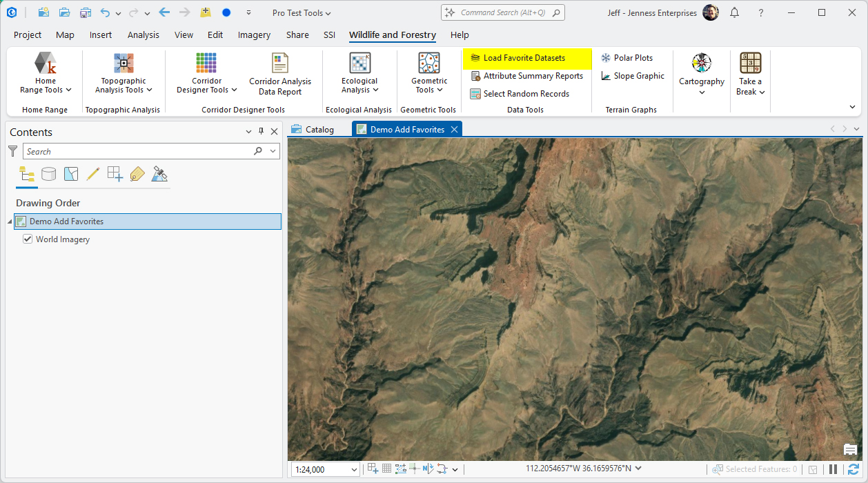Select Demo Add Favorites map in Contents
This screenshot has height=483, width=868.
click(147, 221)
